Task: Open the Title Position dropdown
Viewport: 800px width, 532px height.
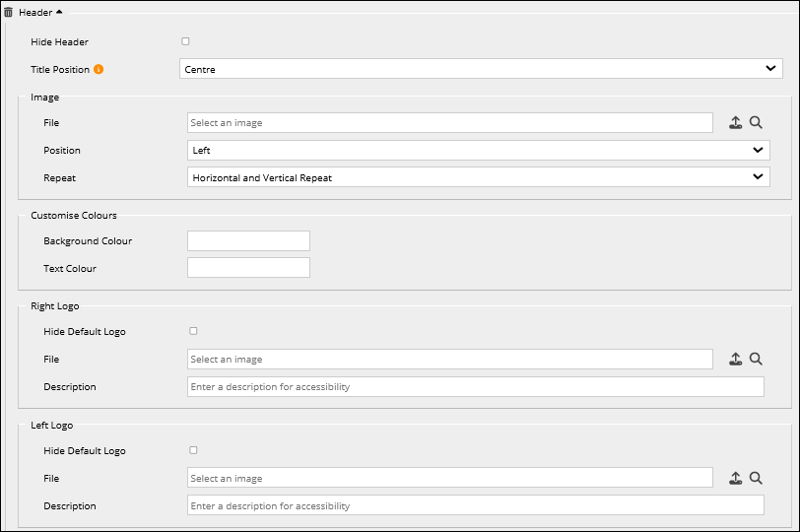Action: (x=481, y=69)
